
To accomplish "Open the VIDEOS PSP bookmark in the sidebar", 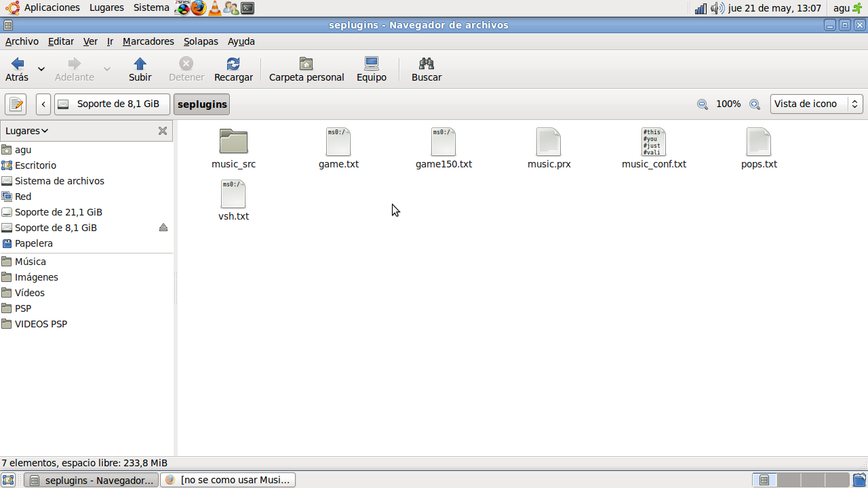I will pos(87,324).
